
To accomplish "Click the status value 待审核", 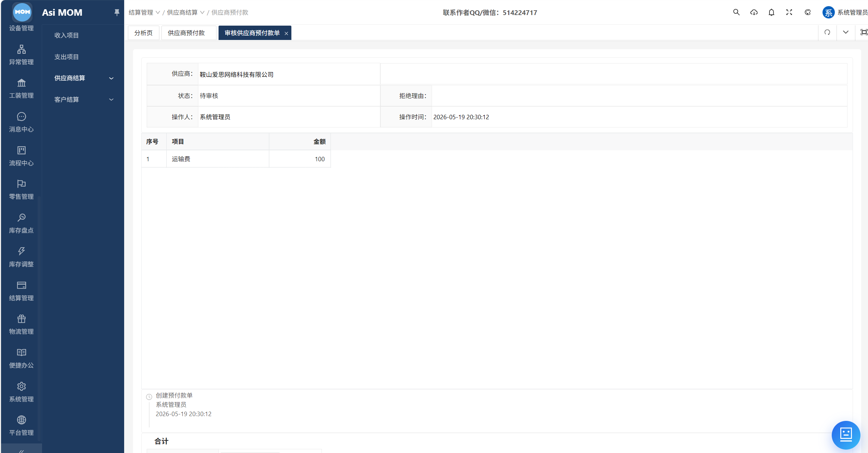I will [x=209, y=96].
